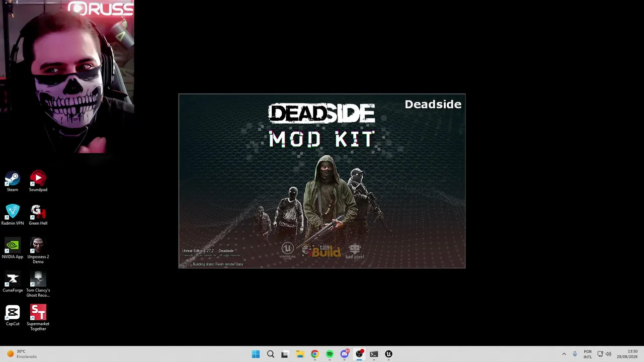The width and height of the screenshot is (644, 362).
Task: Click the microphone icon in the system tray
Action: (x=575, y=354)
